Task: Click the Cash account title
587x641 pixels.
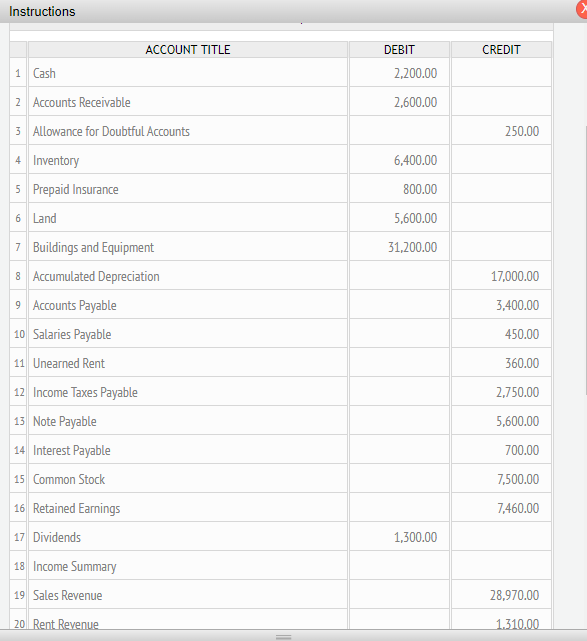Action: [44, 73]
